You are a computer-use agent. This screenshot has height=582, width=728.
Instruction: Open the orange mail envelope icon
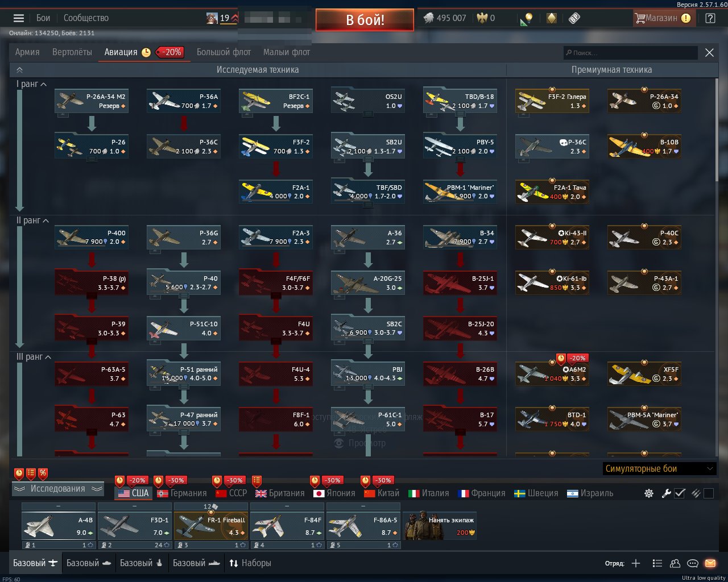pyautogui.click(x=710, y=563)
